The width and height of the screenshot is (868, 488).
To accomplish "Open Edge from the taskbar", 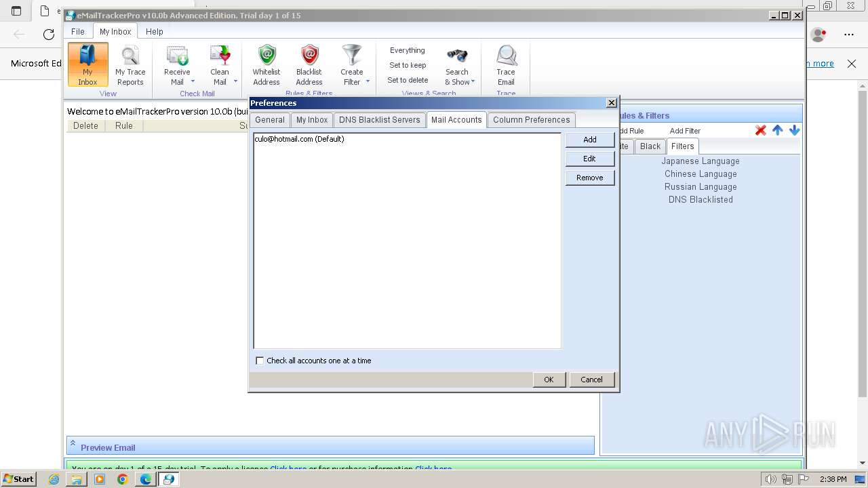I will [x=145, y=479].
